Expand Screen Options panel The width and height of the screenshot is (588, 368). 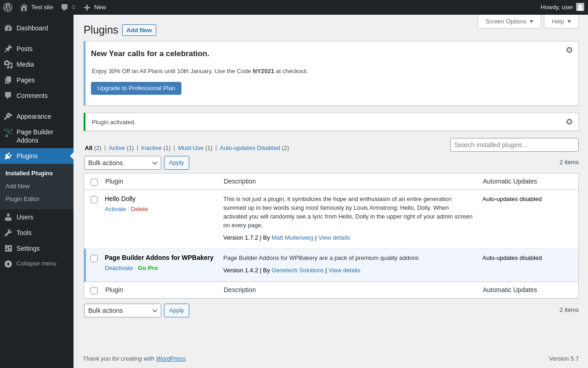509,21
